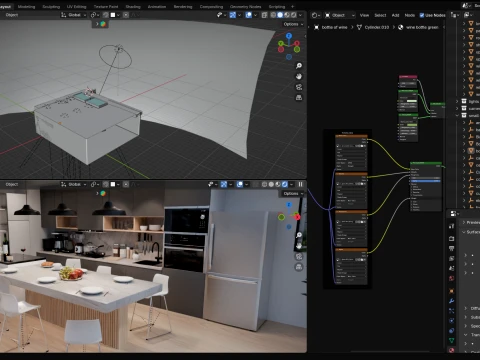The image size is (480, 360).
Task: Open the pivot point dropdown in the top viewport
Action: tap(95, 15)
